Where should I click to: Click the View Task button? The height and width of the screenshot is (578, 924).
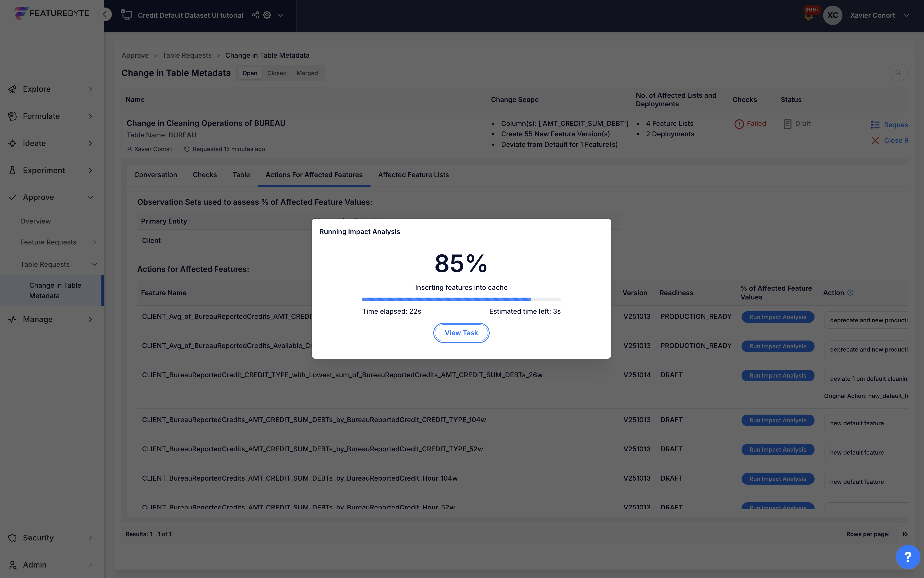tap(461, 332)
